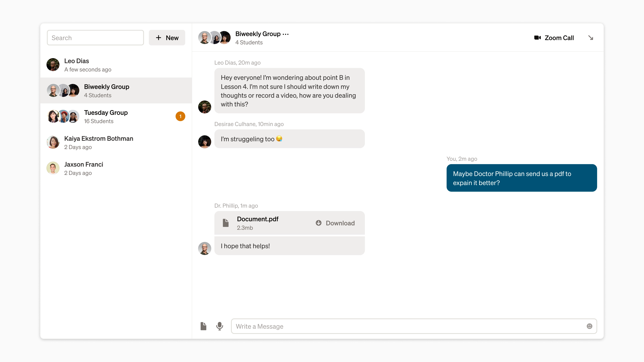Click the New conversation button

pyautogui.click(x=167, y=38)
